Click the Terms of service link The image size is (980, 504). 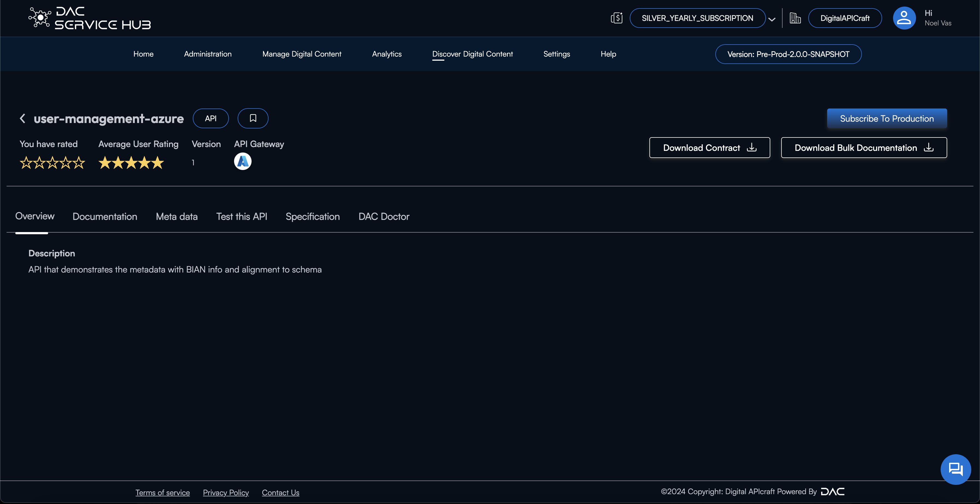click(163, 493)
